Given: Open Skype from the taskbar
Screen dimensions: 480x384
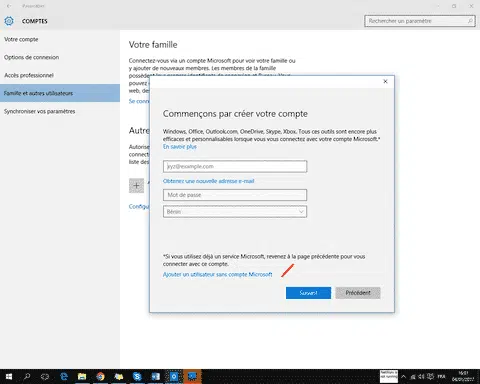Looking at the screenshot, I should pyautogui.click(x=137, y=377).
